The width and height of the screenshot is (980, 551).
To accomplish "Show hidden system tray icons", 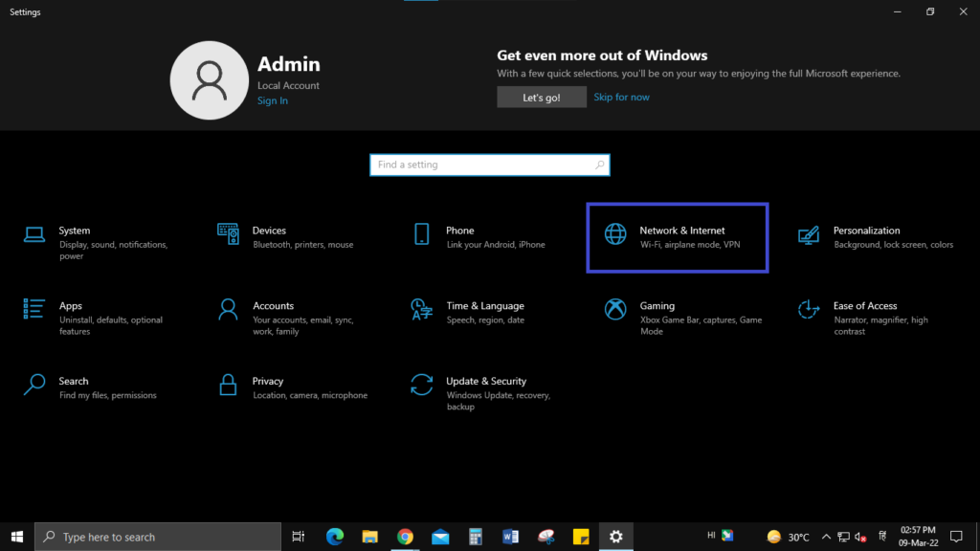I will coord(826,537).
